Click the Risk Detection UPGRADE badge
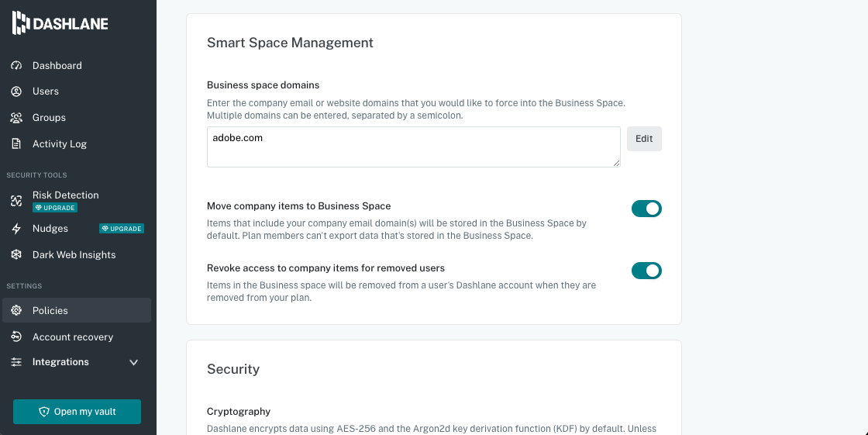868x435 pixels. 55,208
